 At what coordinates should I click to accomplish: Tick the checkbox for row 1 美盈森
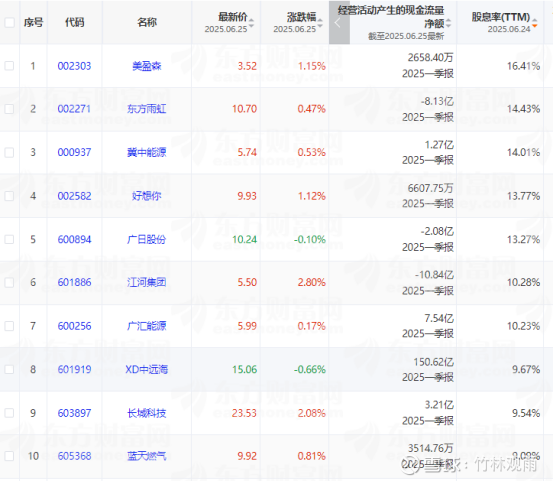(9, 66)
